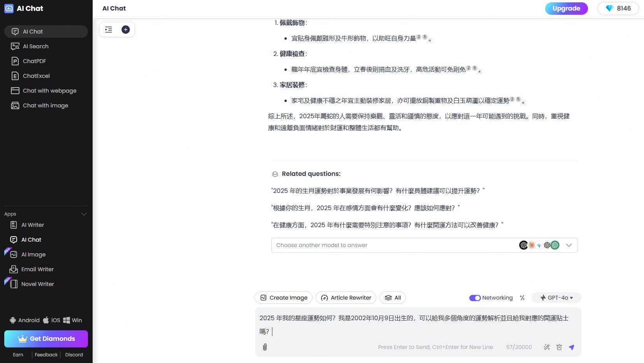This screenshot has height=363, width=644.
Task: Click the Upgrade button
Action: [566, 9]
